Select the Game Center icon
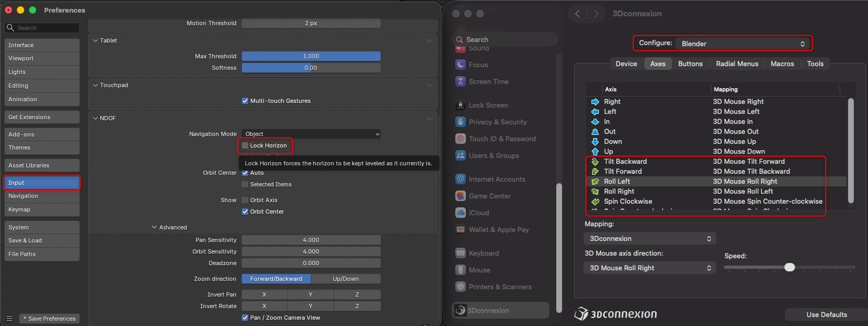The image size is (868, 326). pos(461,196)
